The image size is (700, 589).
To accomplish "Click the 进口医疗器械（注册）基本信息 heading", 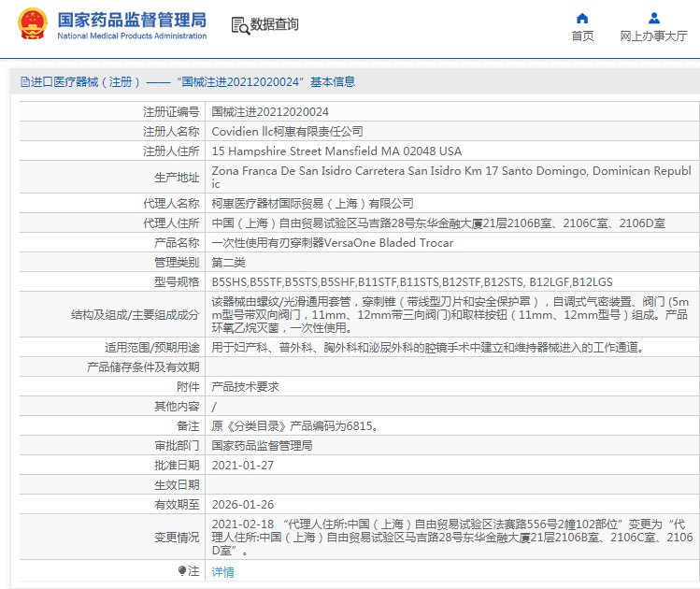I will 188,81.
